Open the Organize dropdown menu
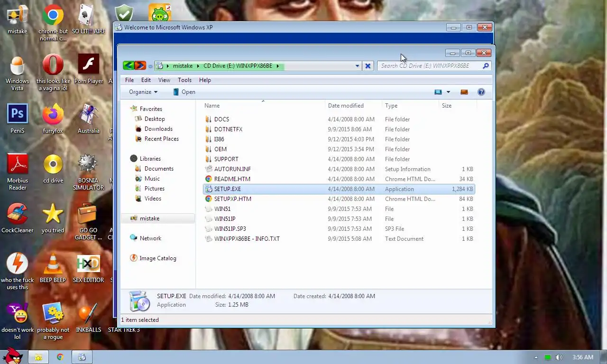 pyautogui.click(x=143, y=92)
